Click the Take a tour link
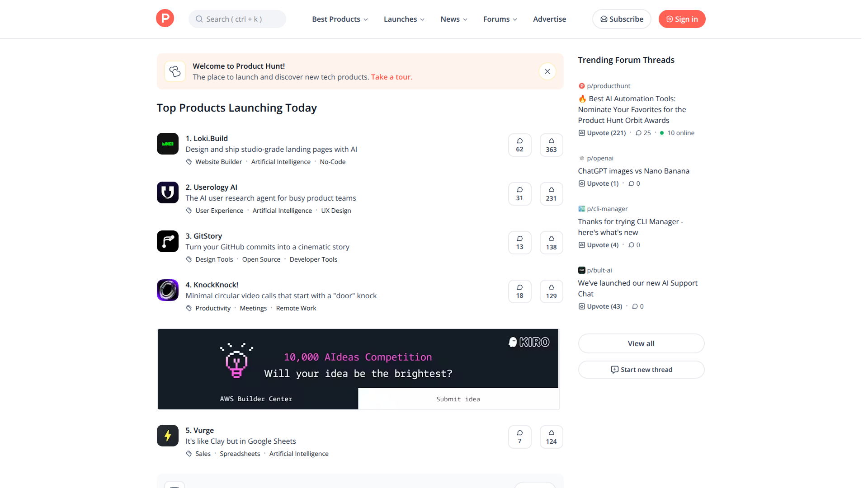This screenshot has width=868, height=488. coord(392,77)
